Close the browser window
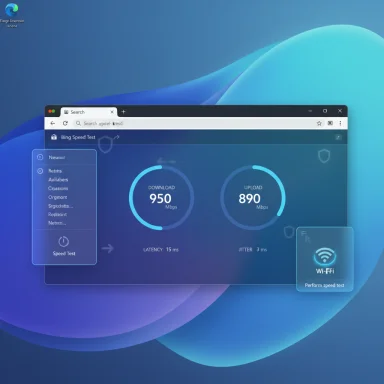 (x=340, y=111)
